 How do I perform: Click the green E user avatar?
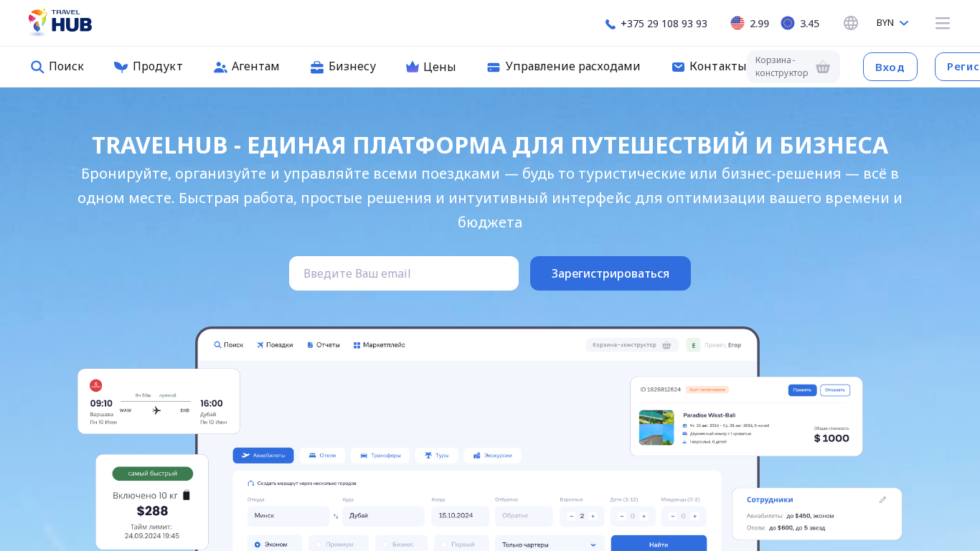pyautogui.click(x=693, y=345)
